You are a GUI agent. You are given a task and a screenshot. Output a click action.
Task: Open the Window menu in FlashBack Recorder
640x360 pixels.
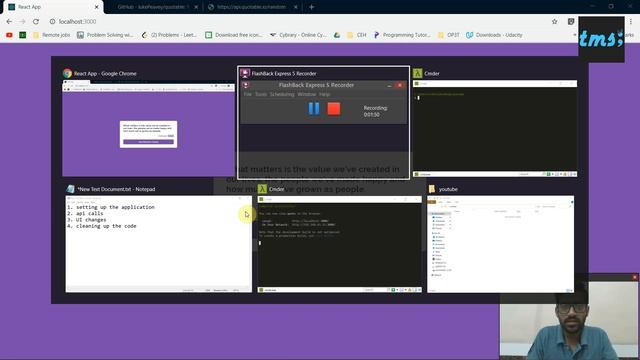click(307, 94)
